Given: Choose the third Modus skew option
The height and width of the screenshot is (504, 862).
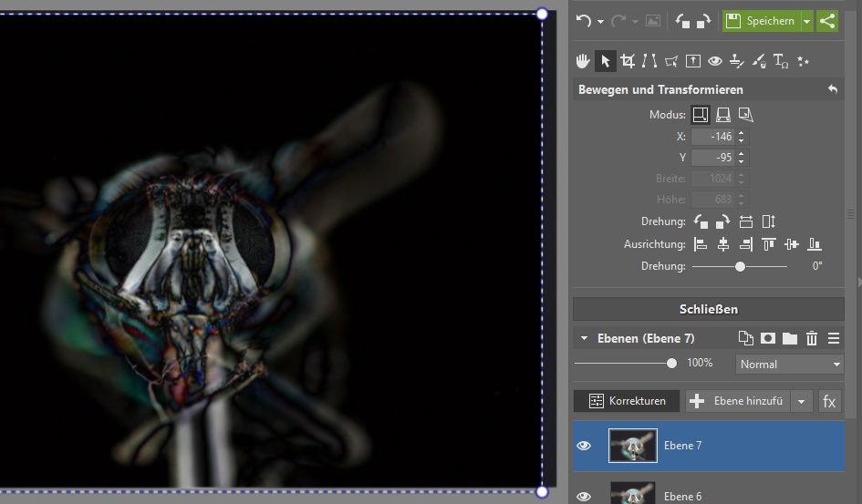Looking at the screenshot, I should pyautogui.click(x=745, y=114).
